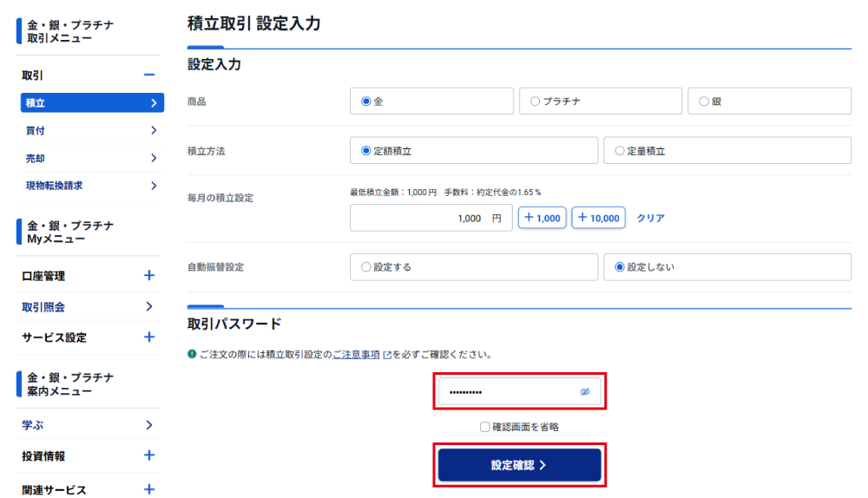Select 積立 in the side menu

point(91,103)
